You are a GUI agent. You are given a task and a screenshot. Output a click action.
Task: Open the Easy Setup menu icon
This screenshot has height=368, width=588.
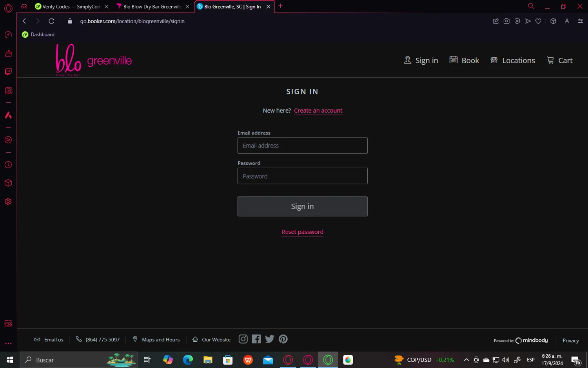click(x=581, y=21)
